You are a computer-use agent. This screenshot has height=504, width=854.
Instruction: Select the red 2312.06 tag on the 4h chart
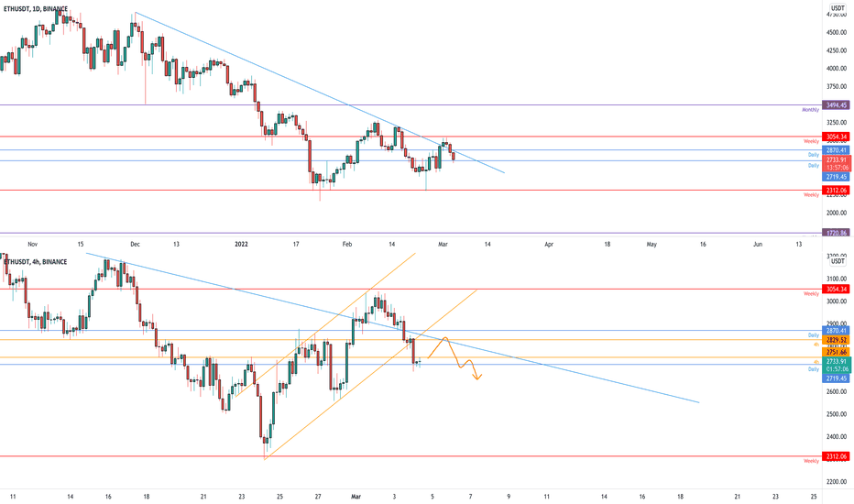coord(836,456)
